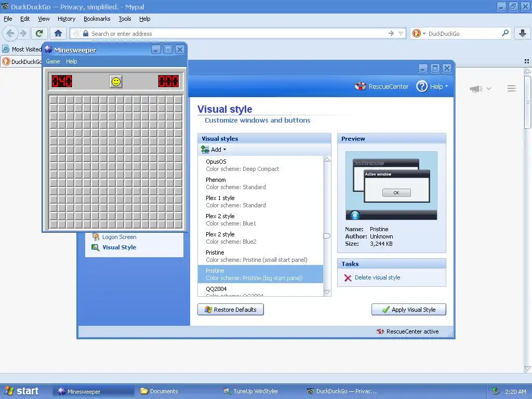This screenshot has width=532, height=399.
Task: Open the Visual Style link in sidebar
Action: click(x=119, y=247)
